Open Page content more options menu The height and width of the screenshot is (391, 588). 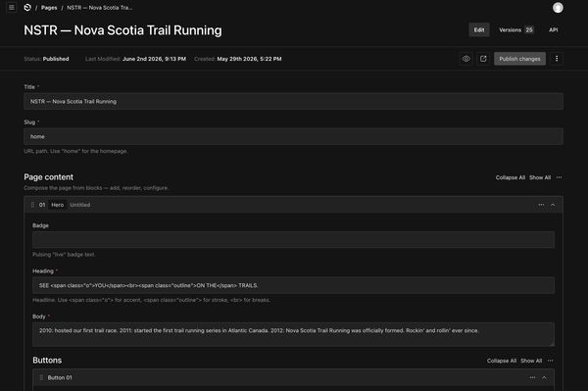click(560, 177)
